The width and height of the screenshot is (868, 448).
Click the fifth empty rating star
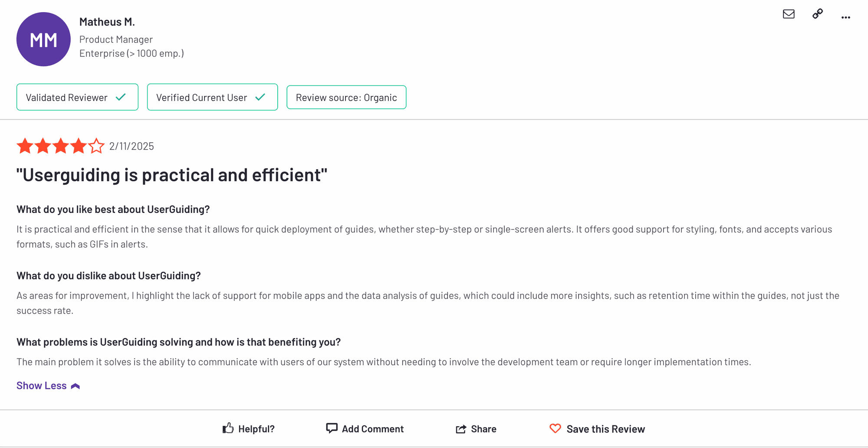click(x=96, y=146)
